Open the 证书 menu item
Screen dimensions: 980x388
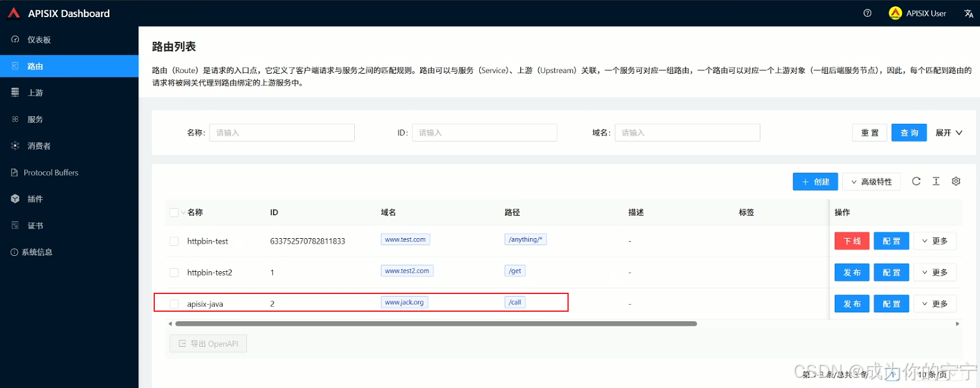[x=69, y=225]
